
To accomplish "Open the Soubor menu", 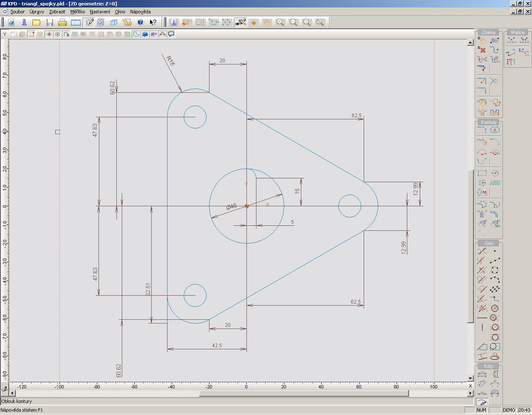I will click(x=17, y=12).
